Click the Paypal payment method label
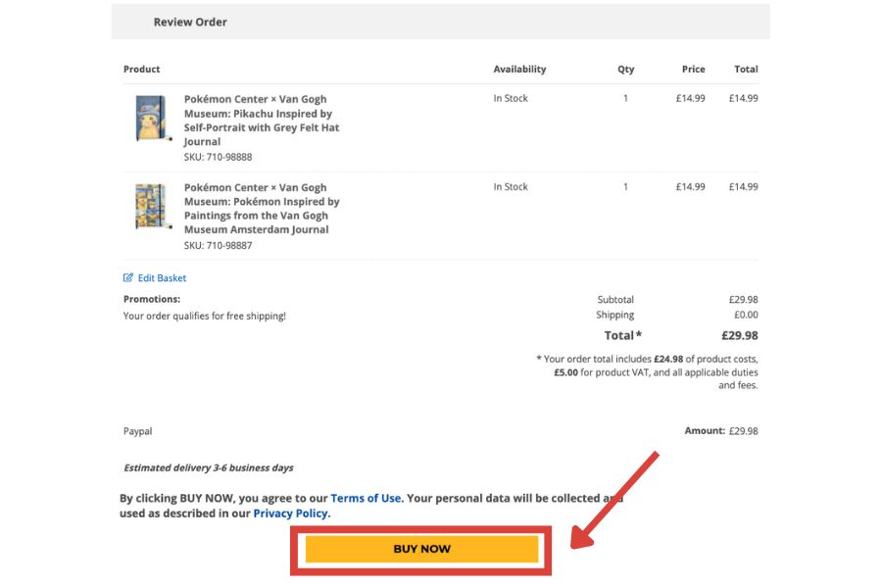Image resolution: width=882 pixels, height=588 pixels. (138, 431)
